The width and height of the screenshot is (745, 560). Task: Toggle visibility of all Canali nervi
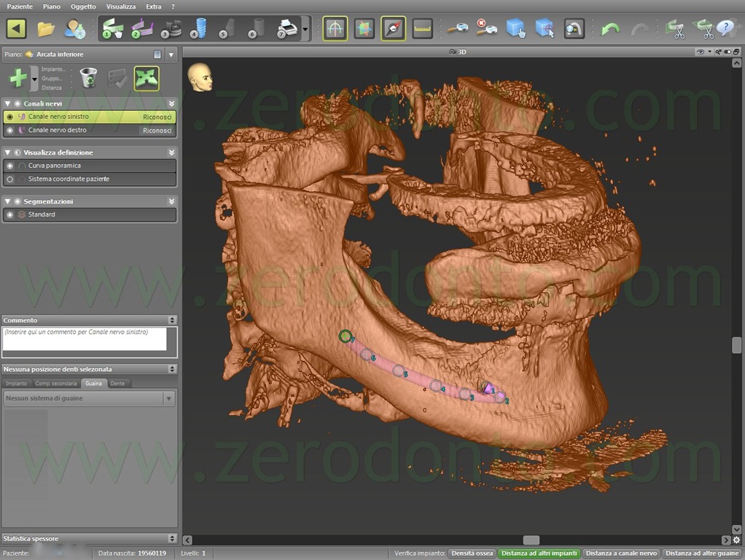pos(17,103)
